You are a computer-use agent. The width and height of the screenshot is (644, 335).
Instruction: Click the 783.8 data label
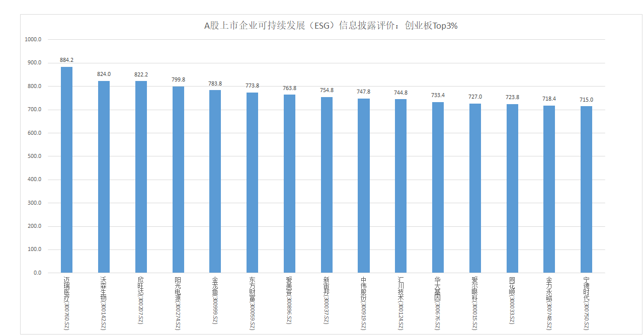[x=215, y=83]
